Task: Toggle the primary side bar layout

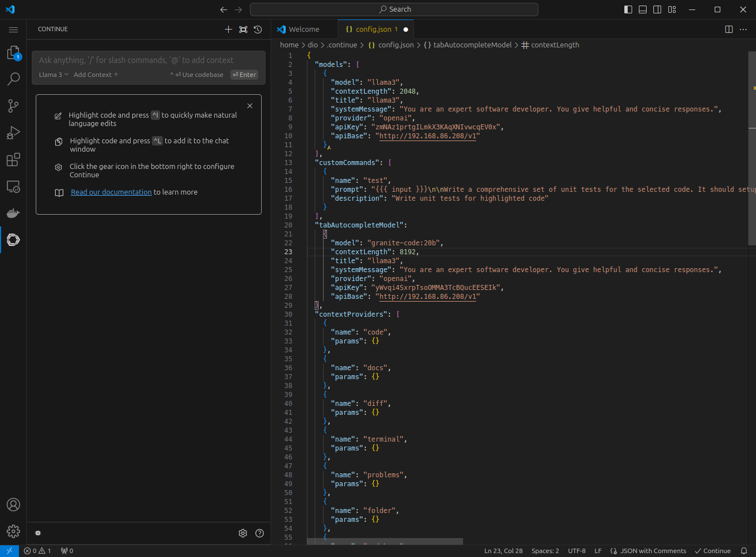Action: (x=628, y=9)
